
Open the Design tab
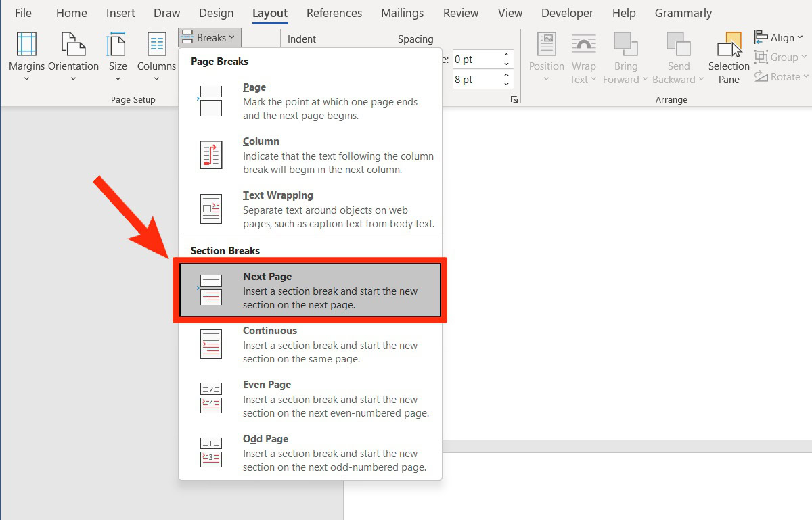217,13
